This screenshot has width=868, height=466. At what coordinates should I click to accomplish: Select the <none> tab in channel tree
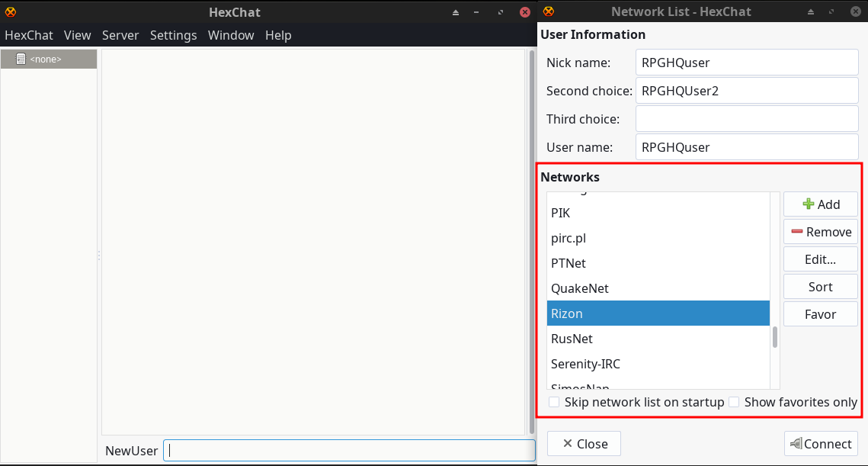(x=49, y=59)
